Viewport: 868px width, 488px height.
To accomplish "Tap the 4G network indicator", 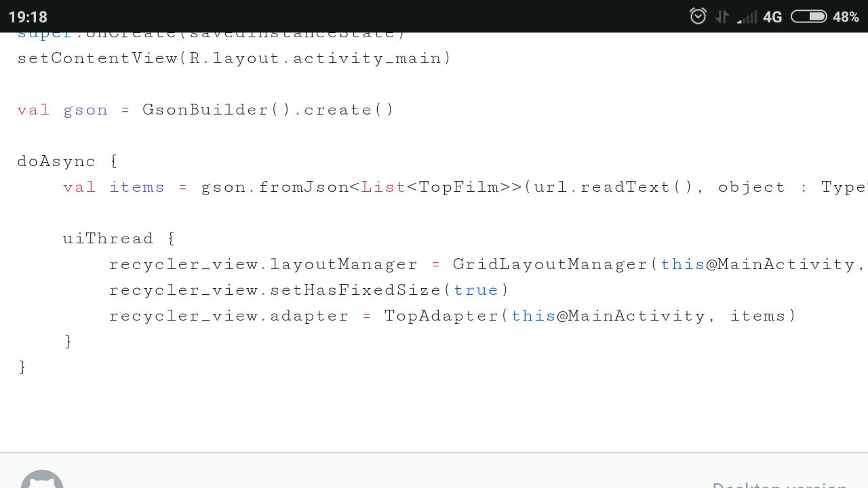I will [772, 17].
